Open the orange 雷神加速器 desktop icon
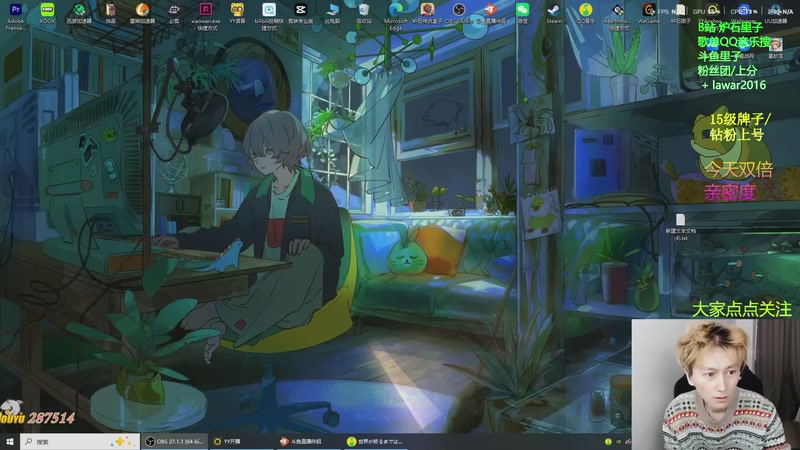 (142, 14)
